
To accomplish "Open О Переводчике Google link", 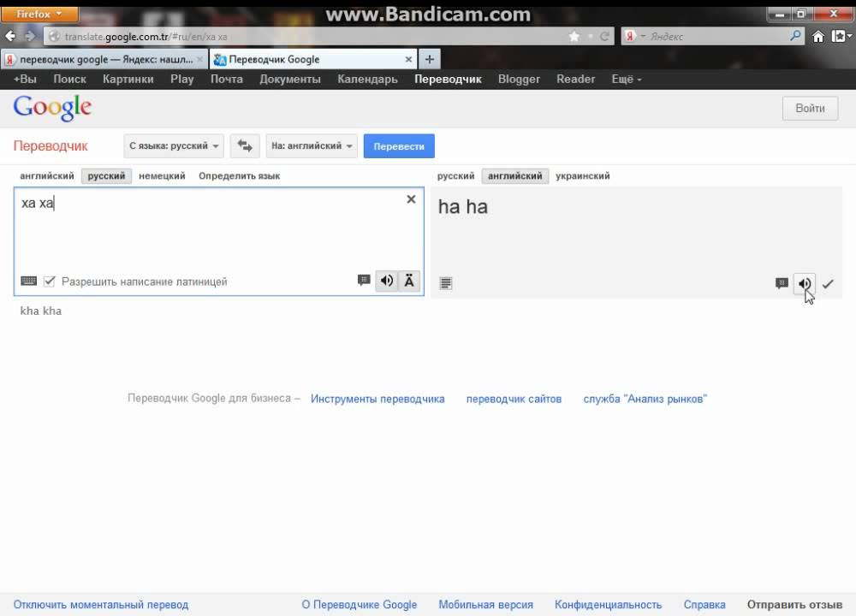I will [360, 605].
